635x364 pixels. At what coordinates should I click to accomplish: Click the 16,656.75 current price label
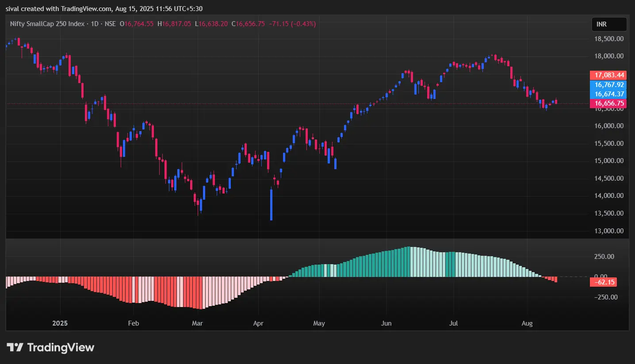609,104
